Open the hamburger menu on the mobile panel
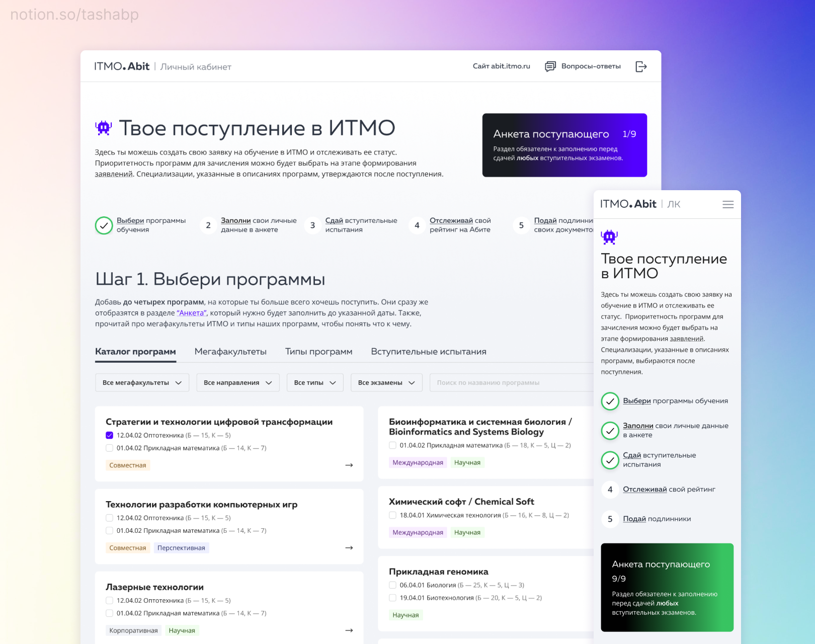The image size is (815, 644). pyautogui.click(x=728, y=204)
